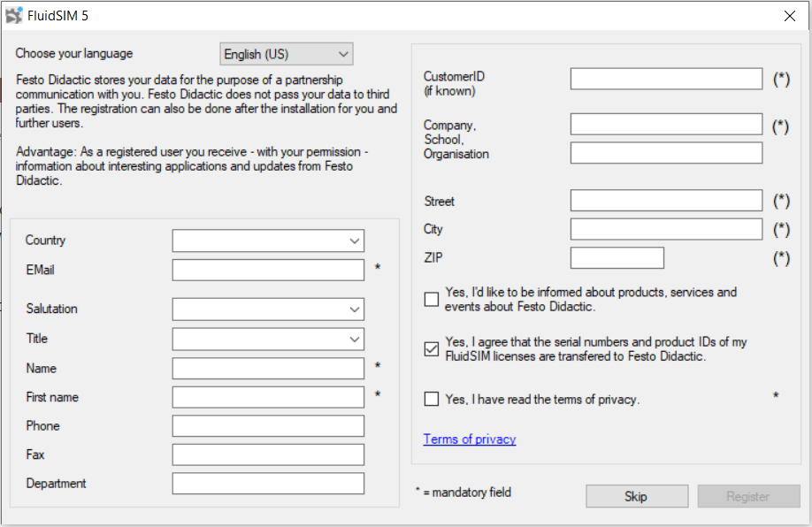Click into the Name text field

point(268,369)
